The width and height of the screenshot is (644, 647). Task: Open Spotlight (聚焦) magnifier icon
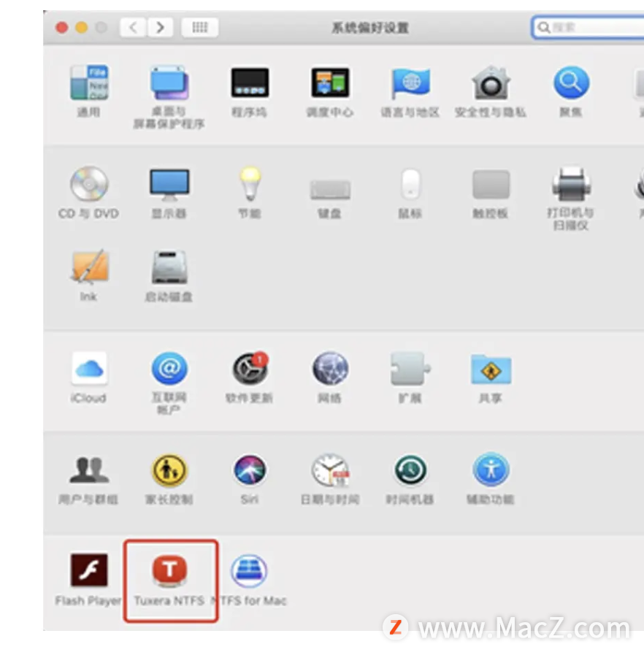571,83
